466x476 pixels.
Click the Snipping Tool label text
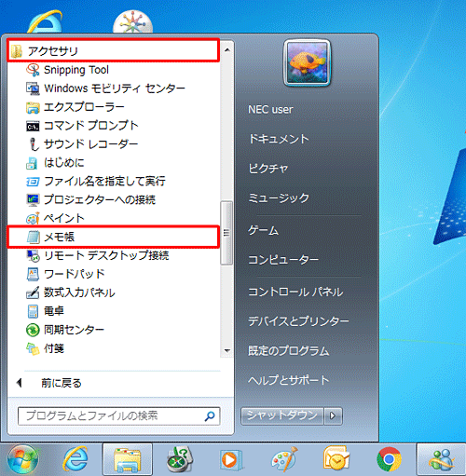click(76, 70)
